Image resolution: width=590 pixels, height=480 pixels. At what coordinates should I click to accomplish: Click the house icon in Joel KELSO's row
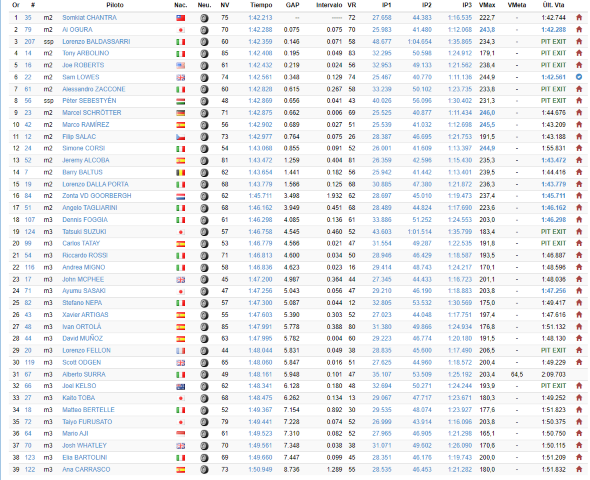click(579, 386)
